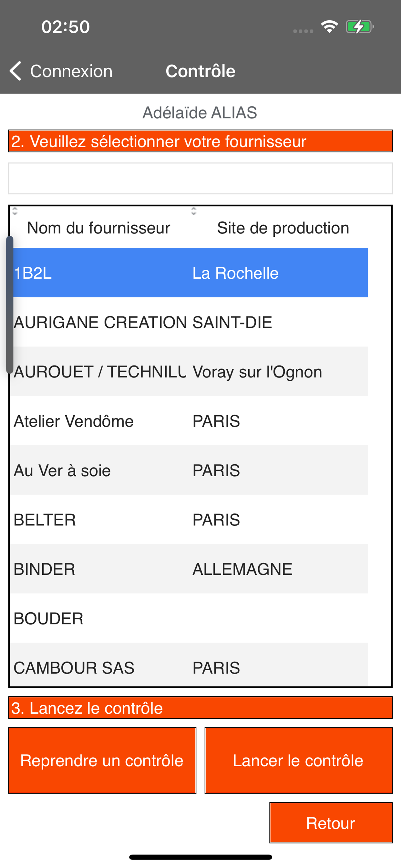Select the BINDER ALLEMAGNE row
Viewport: 401px width, 868px height.
(x=189, y=569)
